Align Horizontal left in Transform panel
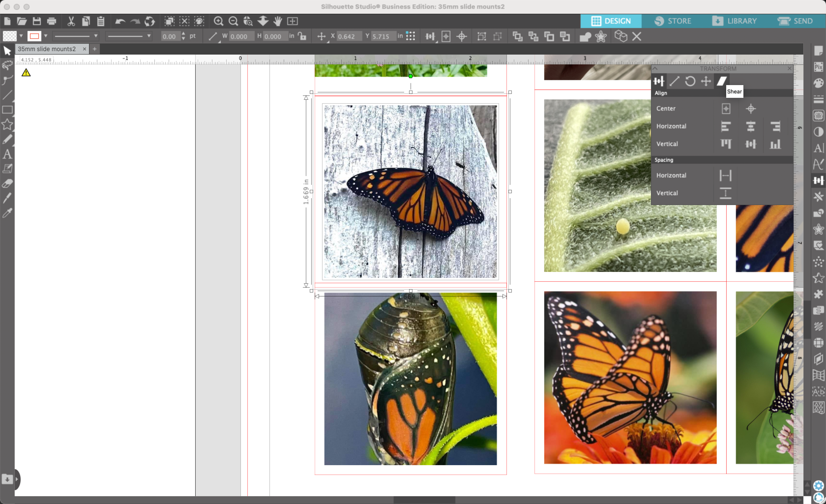826x504 pixels. (726, 126)
